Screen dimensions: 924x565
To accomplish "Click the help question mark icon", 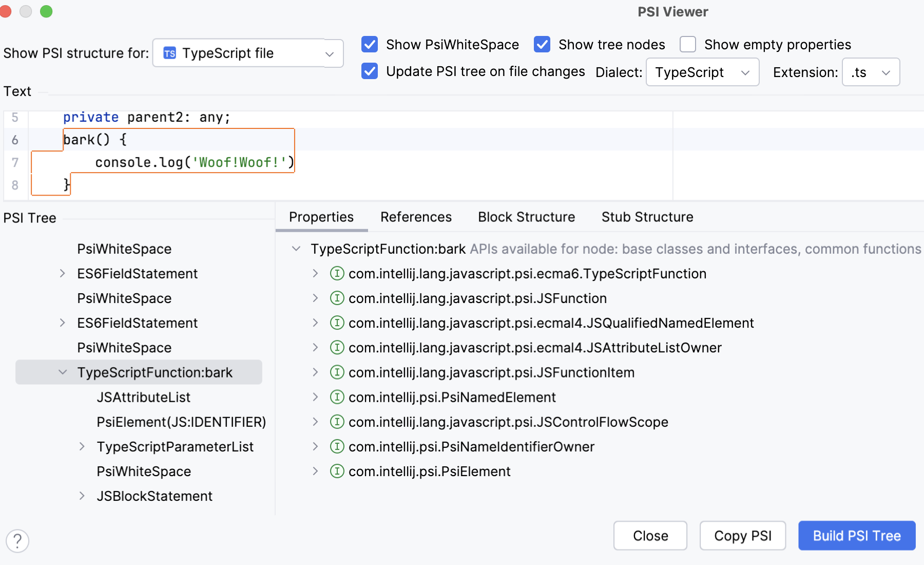I will [17, 541].
